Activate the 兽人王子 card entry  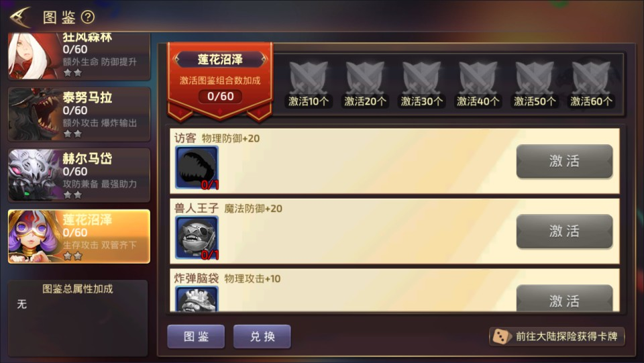(x=564, y=231)
